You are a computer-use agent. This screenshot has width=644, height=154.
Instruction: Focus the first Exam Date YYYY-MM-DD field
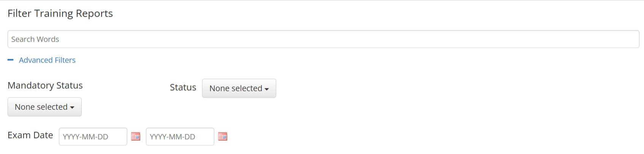pos(93,137)
